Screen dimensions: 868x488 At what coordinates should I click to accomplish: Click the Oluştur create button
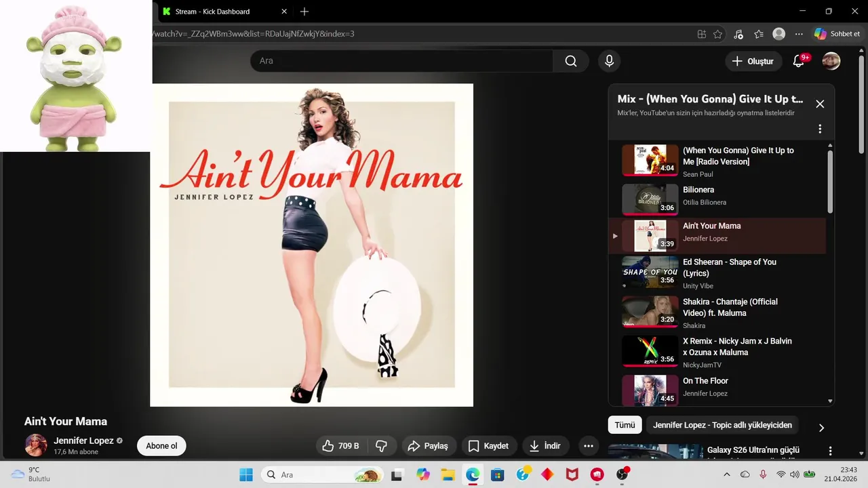(x=752, y=61)
